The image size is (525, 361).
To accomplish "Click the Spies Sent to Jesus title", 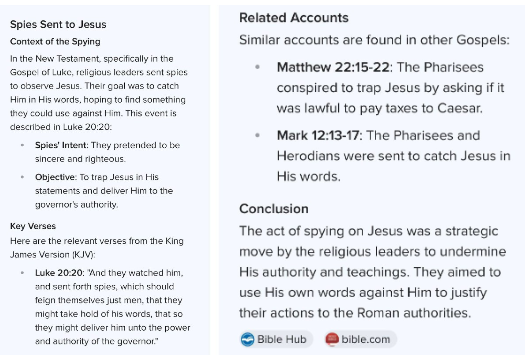I will point(58,24).
